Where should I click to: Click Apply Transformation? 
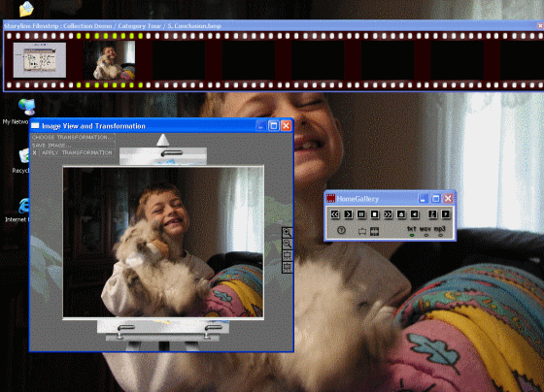coord(77,153)
